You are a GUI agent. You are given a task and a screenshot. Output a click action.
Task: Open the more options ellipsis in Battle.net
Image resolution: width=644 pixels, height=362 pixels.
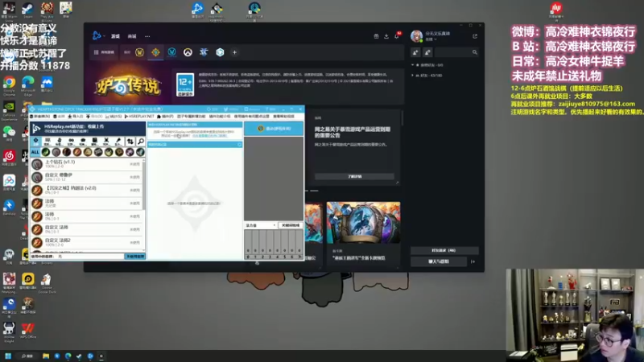[x=147, y=36]
